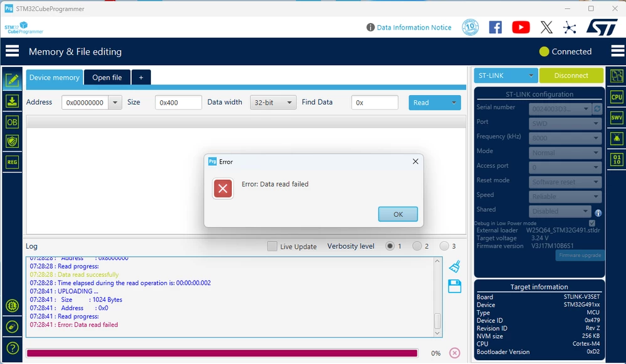This screenshot has height=364, width=626.
Task: Open the YouTube icon in header
Action: pos(521,27)
